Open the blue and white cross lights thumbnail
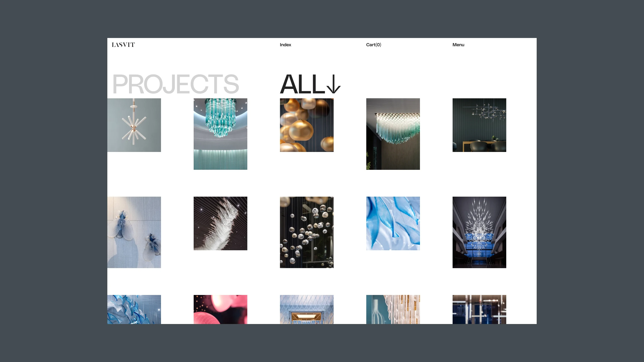The height and width of the screenshot is (362, 644). tap(479, 309)
